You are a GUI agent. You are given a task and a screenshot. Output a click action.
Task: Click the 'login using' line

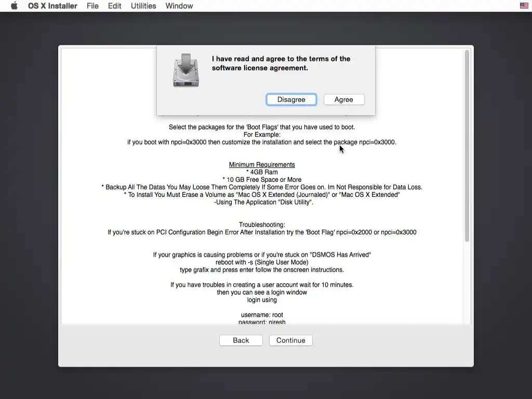point(262,300)
